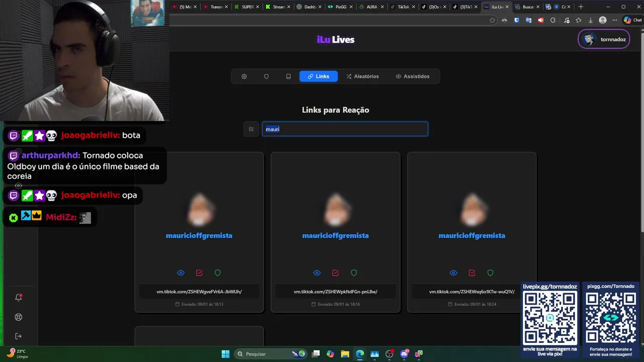Click green shield on the wuQ1V link card

(x=491, y=273)
